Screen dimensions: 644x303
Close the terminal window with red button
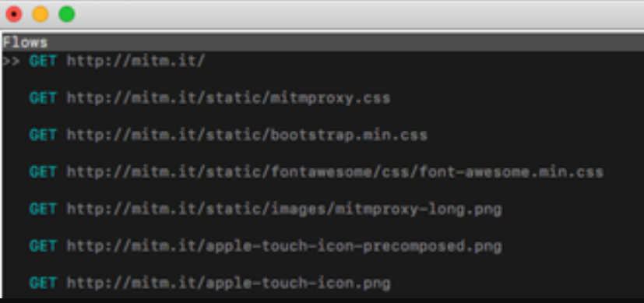(14, 14)
